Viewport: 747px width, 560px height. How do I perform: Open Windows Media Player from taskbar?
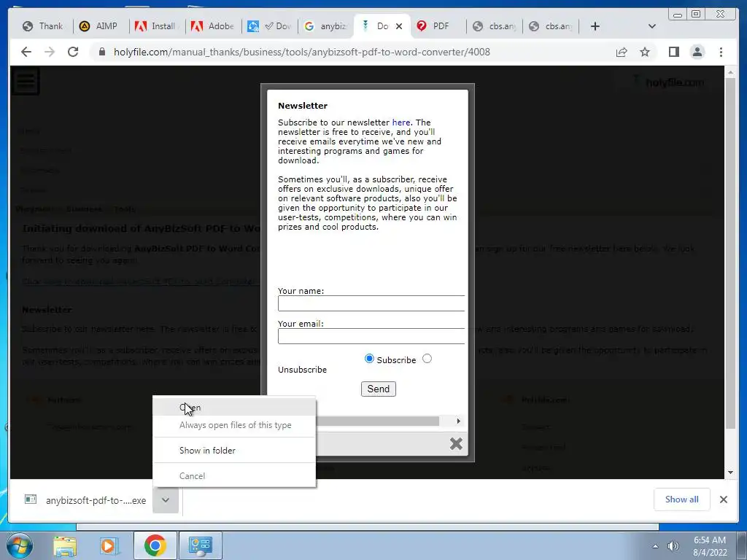(x=109, y=545)
